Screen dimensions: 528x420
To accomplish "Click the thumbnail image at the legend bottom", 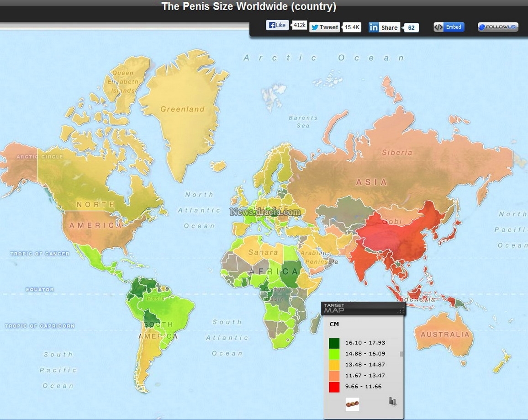I will pyautogui.click(x=352, y=404).
